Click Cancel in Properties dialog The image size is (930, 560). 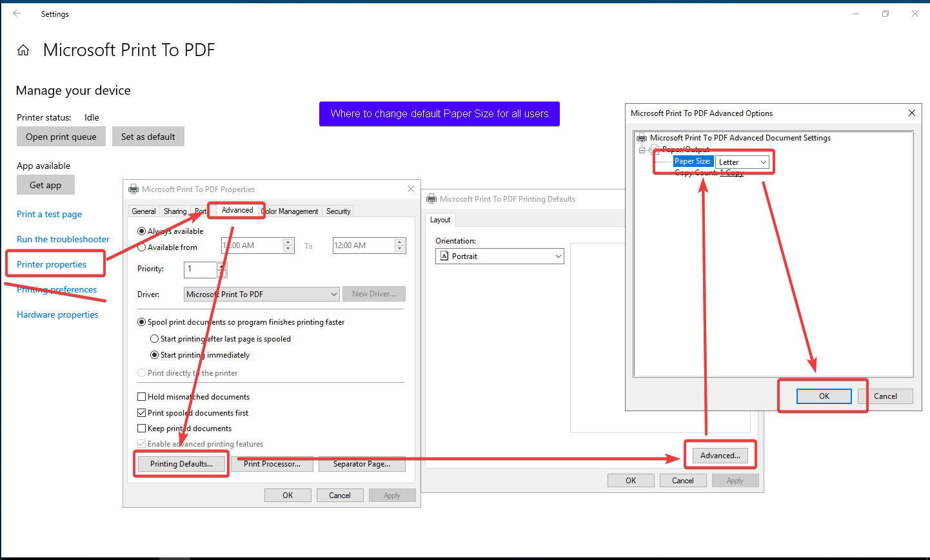tap(340, 495)
